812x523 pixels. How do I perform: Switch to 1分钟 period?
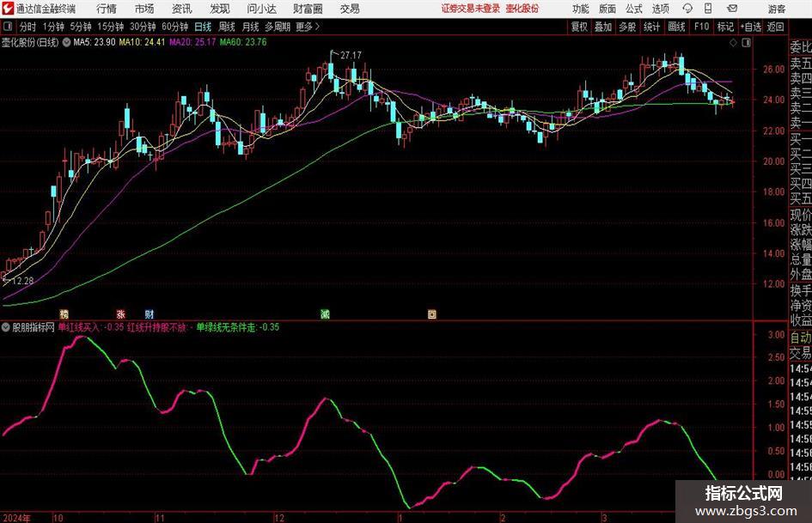click(x=53, y=27)
